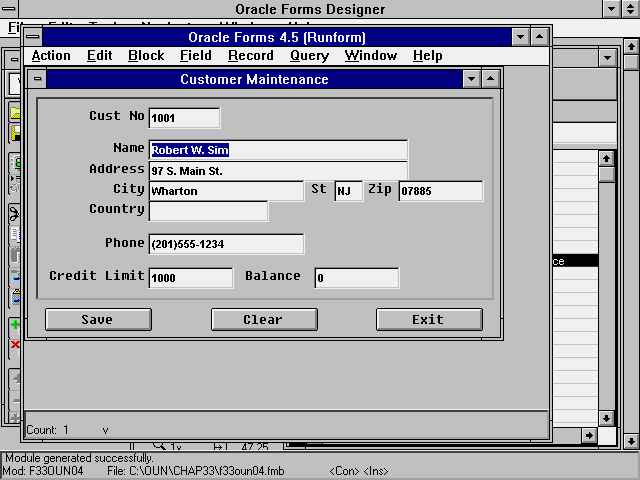
Task: Focus the Credit Limit field
Action: tap(190, 278)
